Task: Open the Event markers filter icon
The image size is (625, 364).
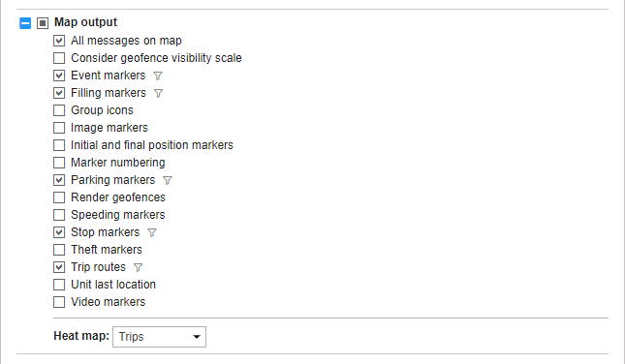Action: (x=158, y=76)
